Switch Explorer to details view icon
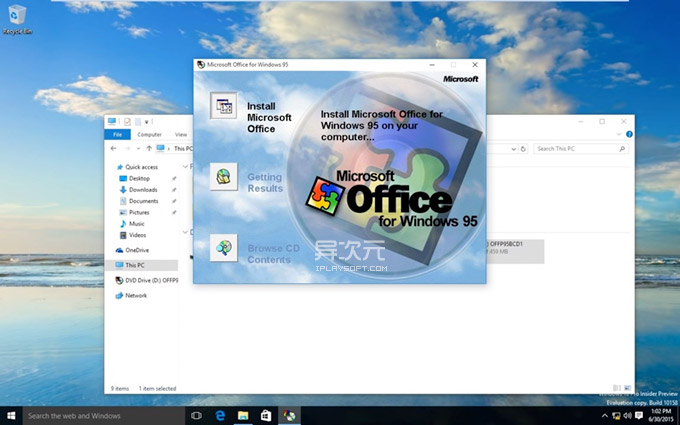Image resolution: width=680 pixels, height=425 pixels. pyautogui.click(x=617, y=388)
